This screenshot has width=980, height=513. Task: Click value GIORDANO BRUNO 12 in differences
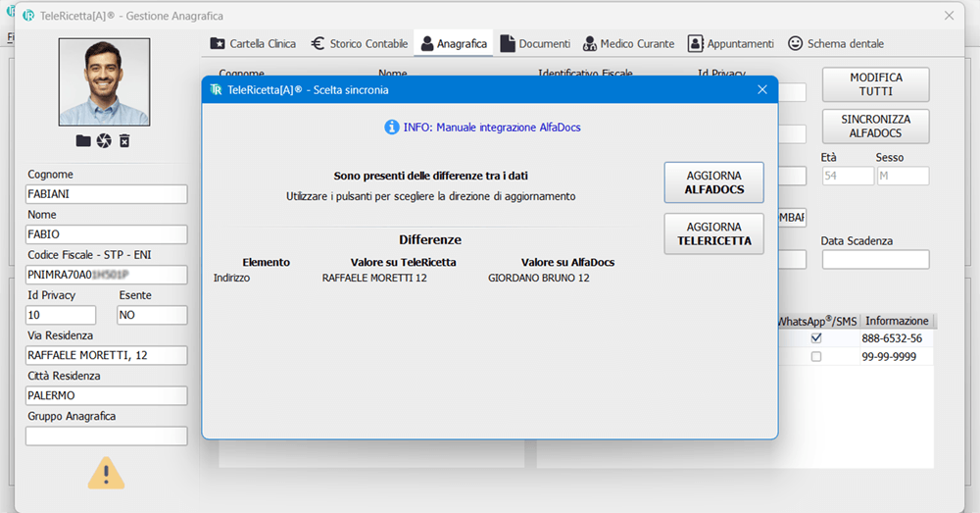click(539, 278)
